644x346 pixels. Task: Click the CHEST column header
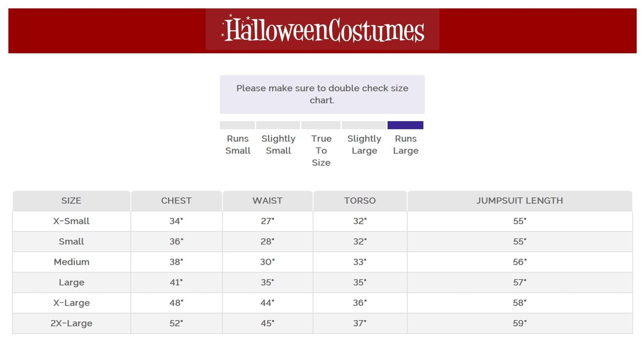pos(176,201)
